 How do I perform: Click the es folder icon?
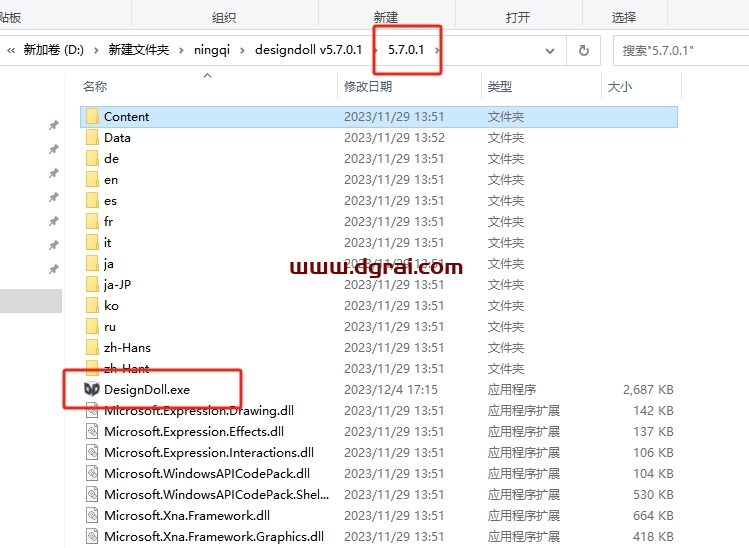(x=92, y=201)
